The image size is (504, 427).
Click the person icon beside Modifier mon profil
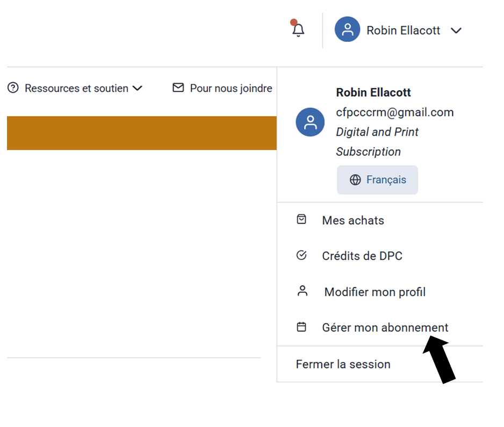click(x=303, y=291)
